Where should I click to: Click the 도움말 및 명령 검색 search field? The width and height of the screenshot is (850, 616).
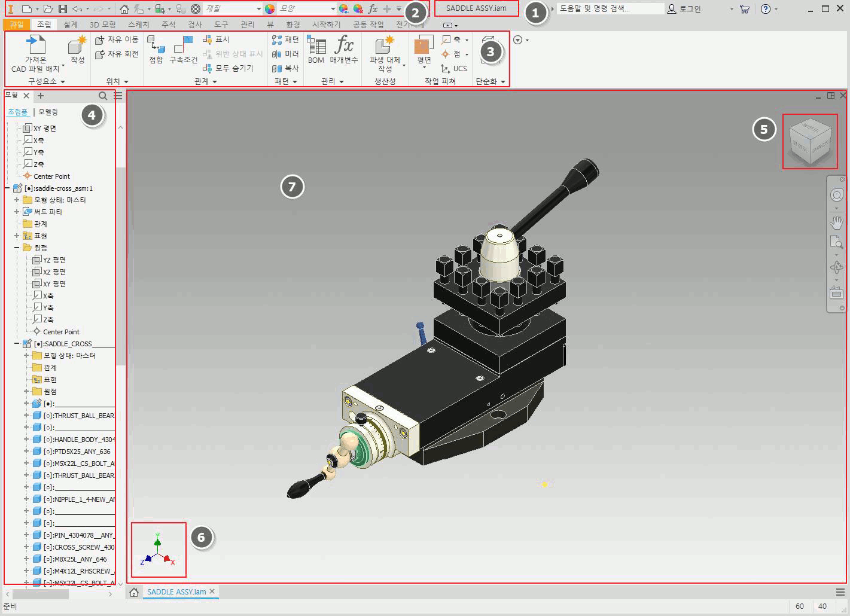[609, 9]
